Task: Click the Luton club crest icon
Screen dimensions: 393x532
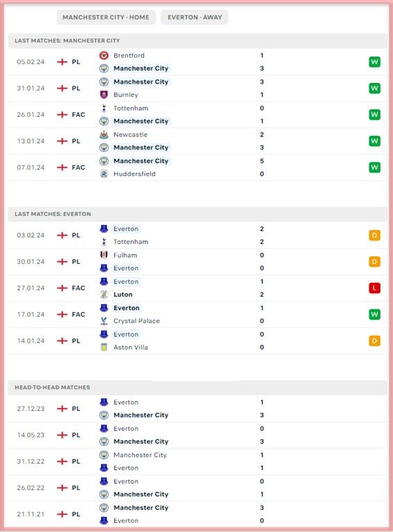Action: point(104,295)
